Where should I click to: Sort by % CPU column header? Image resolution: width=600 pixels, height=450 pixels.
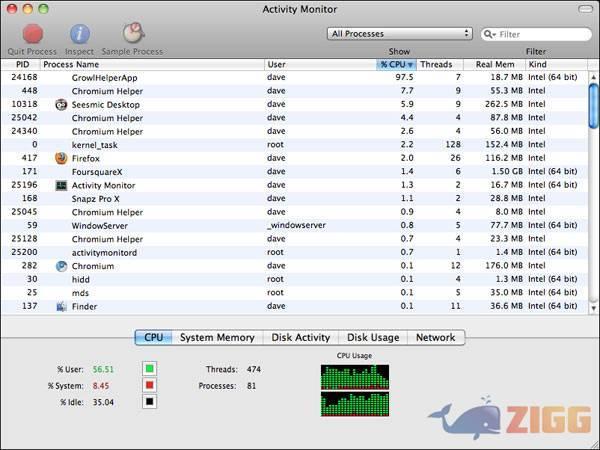point(396,64)
